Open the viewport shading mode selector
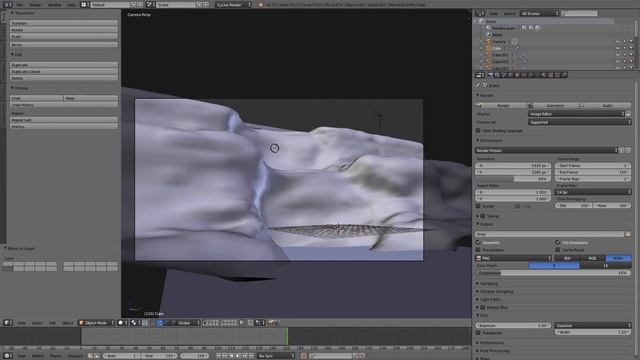640x360 pixels. tap(122, 322)
